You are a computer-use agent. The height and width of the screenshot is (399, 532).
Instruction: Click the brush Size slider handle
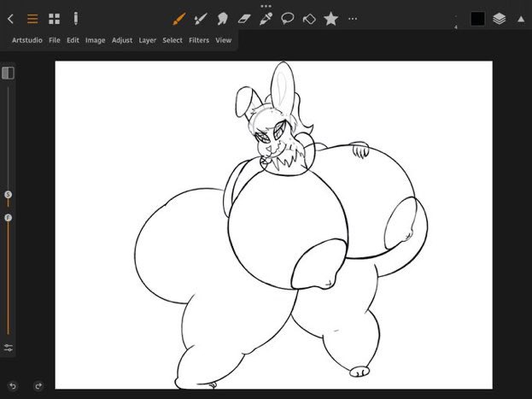click(9, 195)
